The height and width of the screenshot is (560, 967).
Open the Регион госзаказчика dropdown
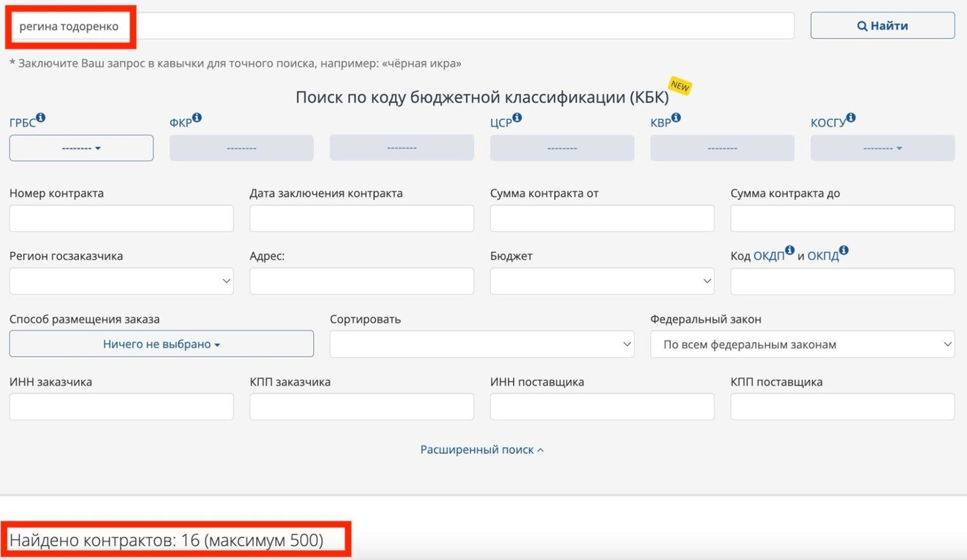click(x=121, y=281)
